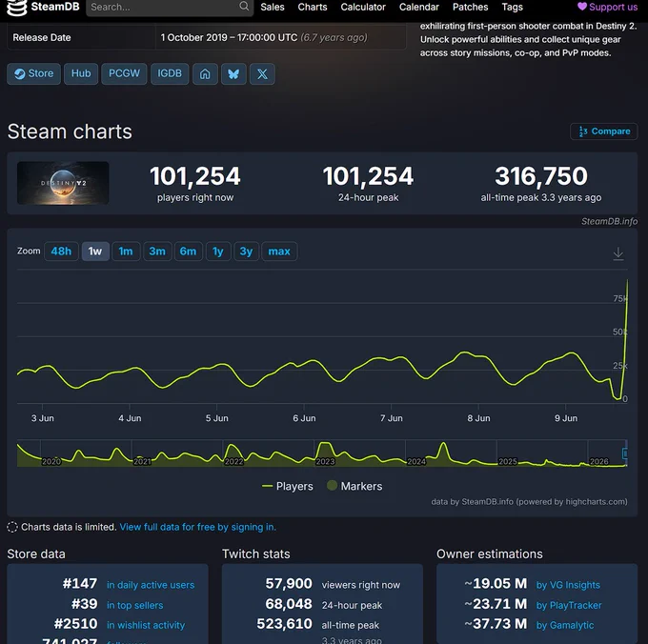Click the search magnifier icon
Image resolution: width=648 pixels, height=644 pixels.
coord(244,7)
